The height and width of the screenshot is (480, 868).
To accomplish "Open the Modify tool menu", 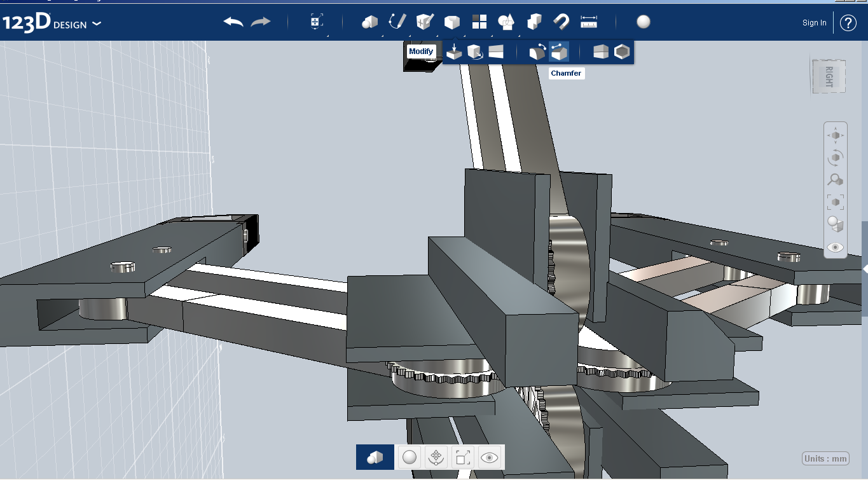I will pos(451,22).
